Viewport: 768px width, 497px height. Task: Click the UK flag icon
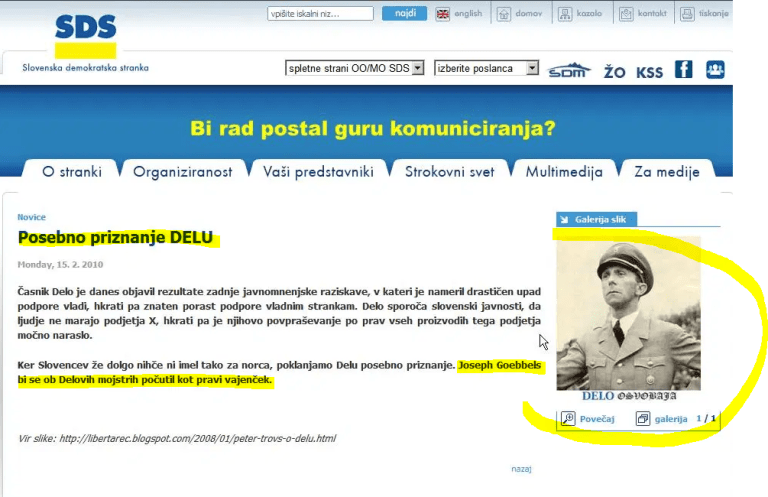tap(443, 14)
